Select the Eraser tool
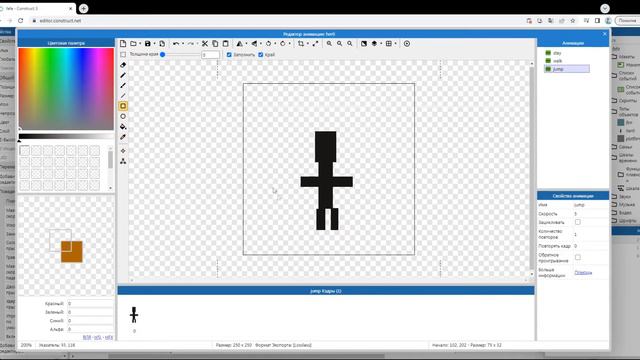640x360 pixels. pyautogui.click(x=123, y=65)
